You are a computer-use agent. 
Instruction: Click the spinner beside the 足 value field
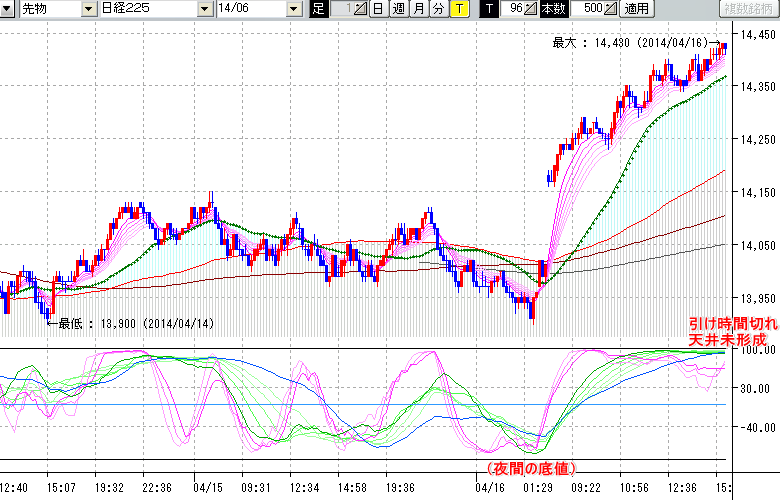pos(361,9)
